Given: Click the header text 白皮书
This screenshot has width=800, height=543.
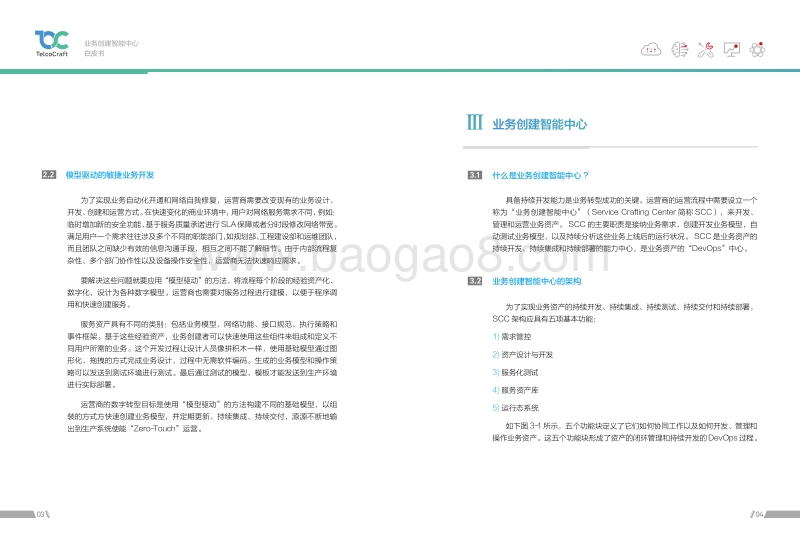Looking at the screenshot, I should click(x=94, y=53).
